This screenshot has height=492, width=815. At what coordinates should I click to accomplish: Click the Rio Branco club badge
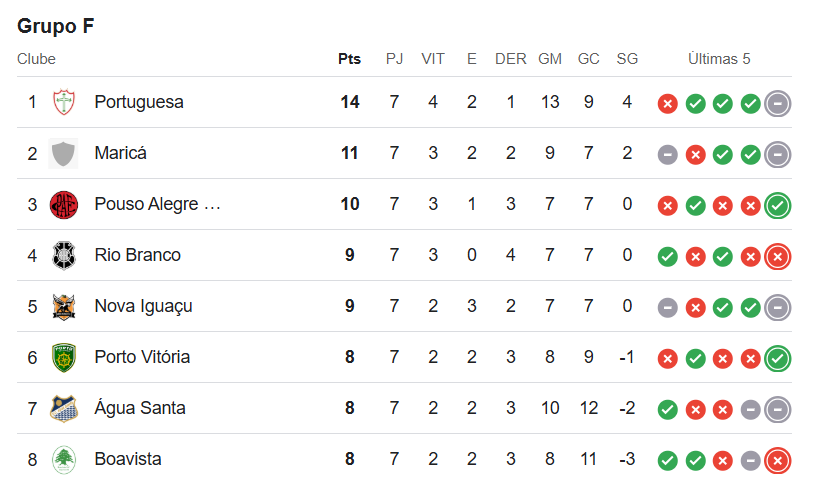63,255
